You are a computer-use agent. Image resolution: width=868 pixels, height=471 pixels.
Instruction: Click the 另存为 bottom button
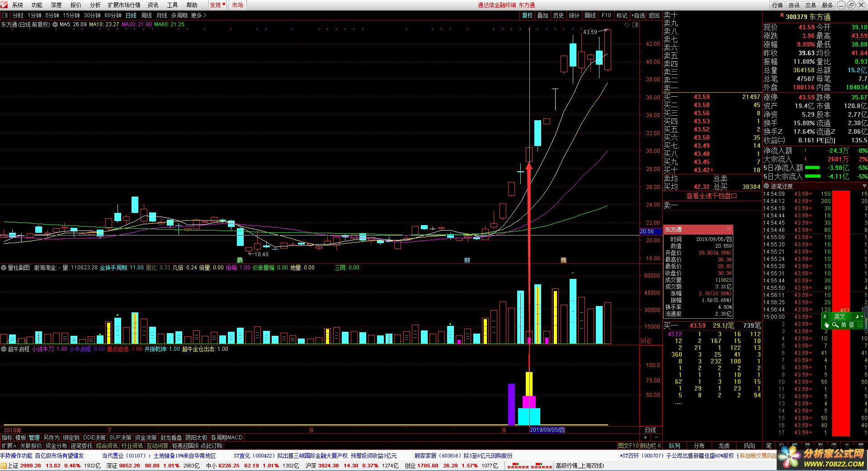click(52, 438)
